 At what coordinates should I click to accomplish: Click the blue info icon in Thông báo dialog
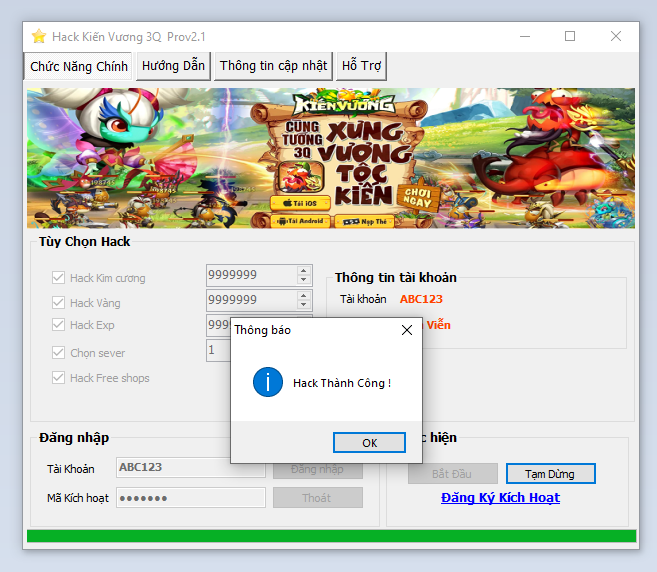point(268,382)
